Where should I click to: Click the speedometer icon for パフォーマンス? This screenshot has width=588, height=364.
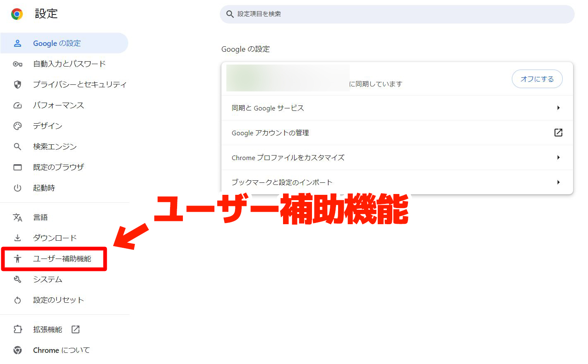coord(17,105)
